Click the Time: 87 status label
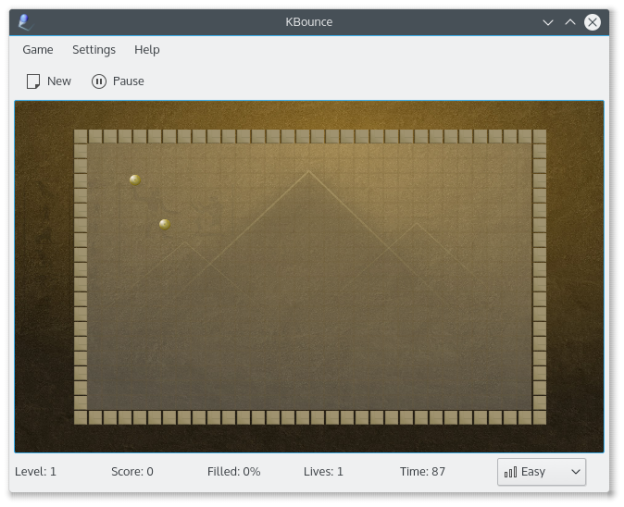Screen dimensions: 624x507 (x=422, y=472)
